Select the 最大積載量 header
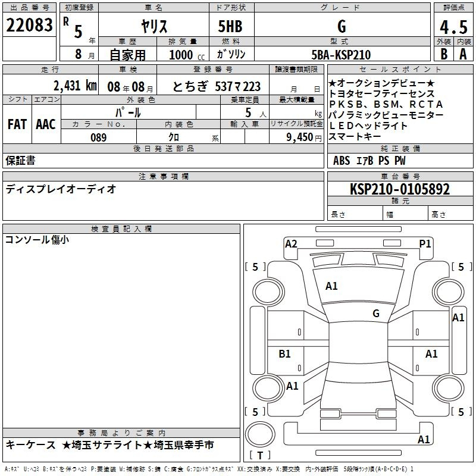The width and height of the screenshot is (476, 476). 296,99
